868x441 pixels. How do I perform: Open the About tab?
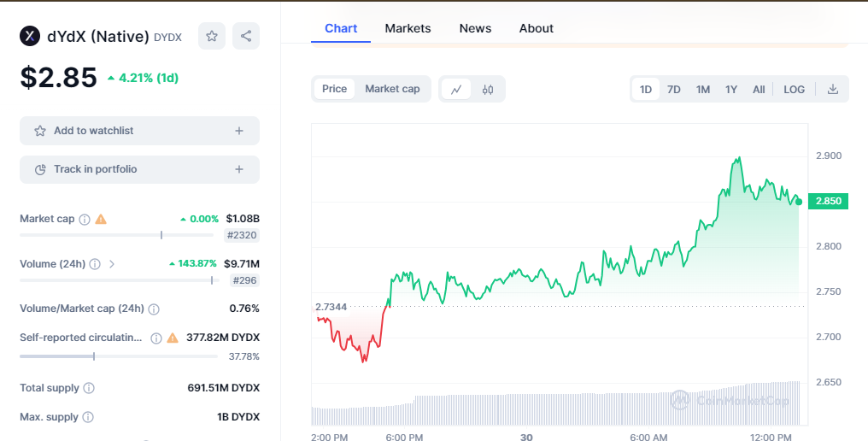click(x=536, y=28)
